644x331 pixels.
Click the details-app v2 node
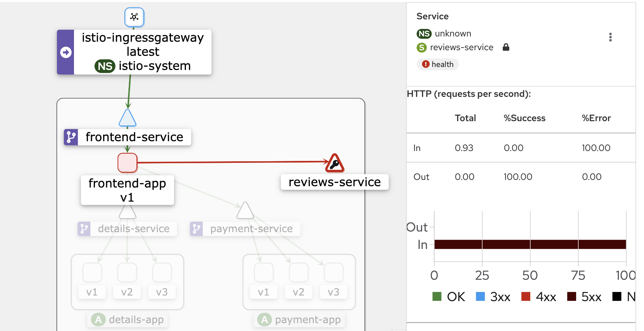[127, 272]
